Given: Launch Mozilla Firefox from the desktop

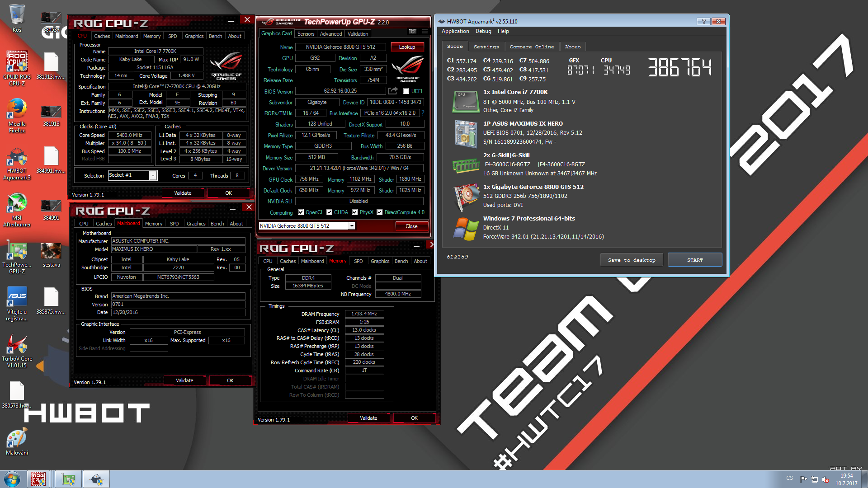Looking at the screenshot, I should coord(17,116).
